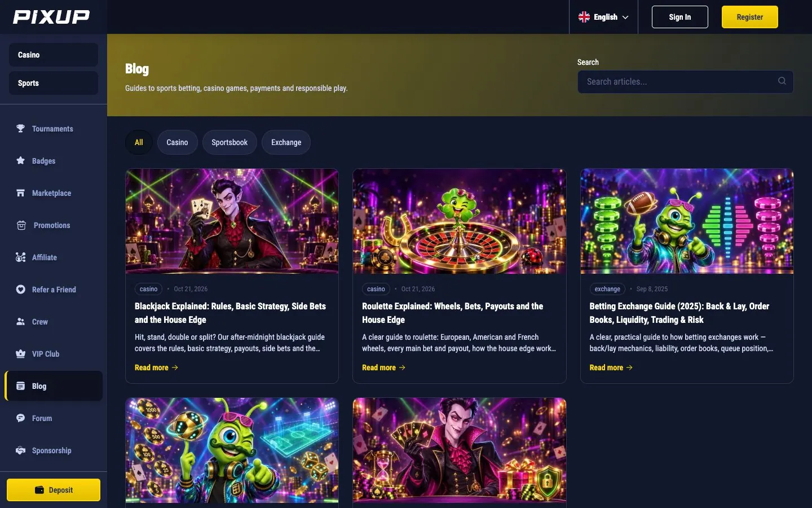Open the Blackjack Explained article title
Screen dimensions: 812x508
(230, 313)
